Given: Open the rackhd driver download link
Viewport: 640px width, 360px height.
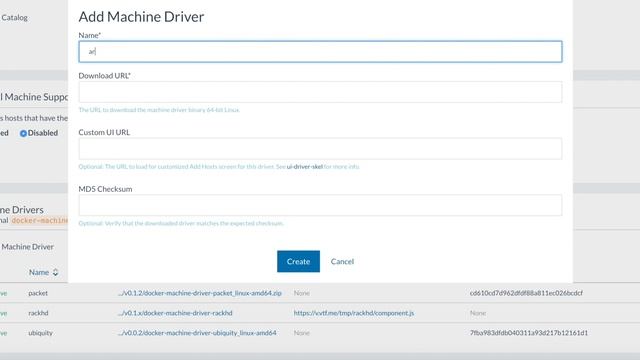Looking at the screenshot, I should click(x=175, y=313).
